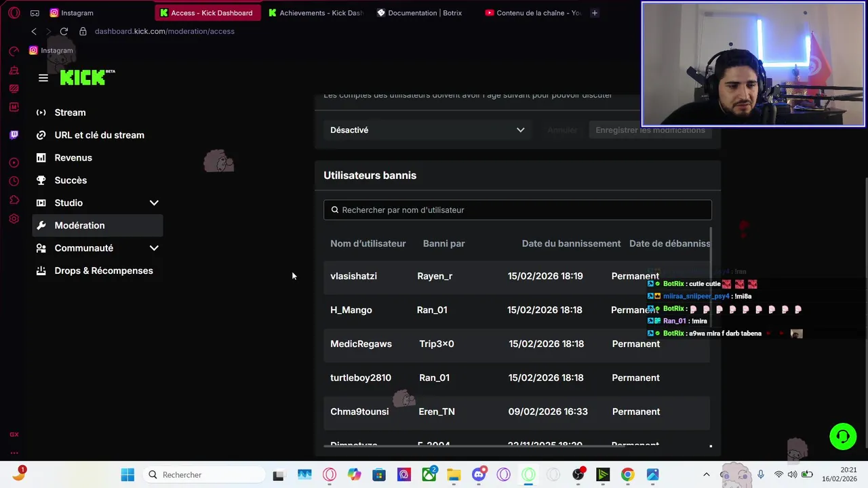Select Modération in the sidebar
Viewport: 868px width, 488px height.
(x=98, y=226)
